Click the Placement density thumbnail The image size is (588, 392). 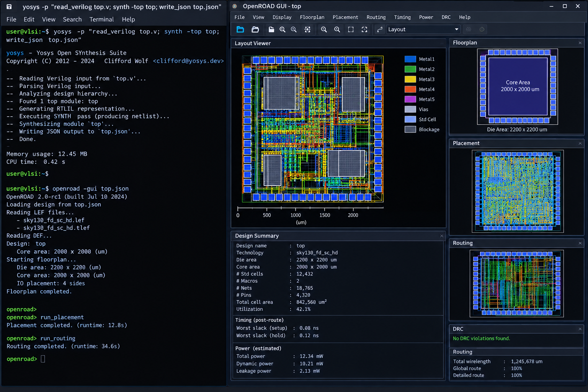pyautogui.click(x=518, y=191)
